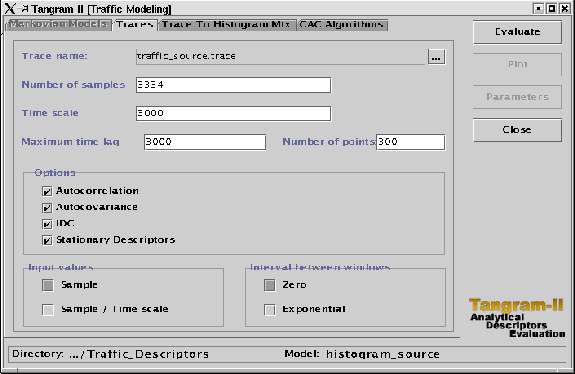
Task: Select the Traces tab
Action: 135,25
